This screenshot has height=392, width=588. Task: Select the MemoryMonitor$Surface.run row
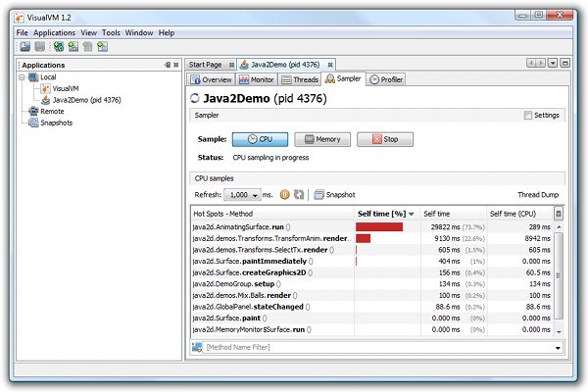coord(372,329)
